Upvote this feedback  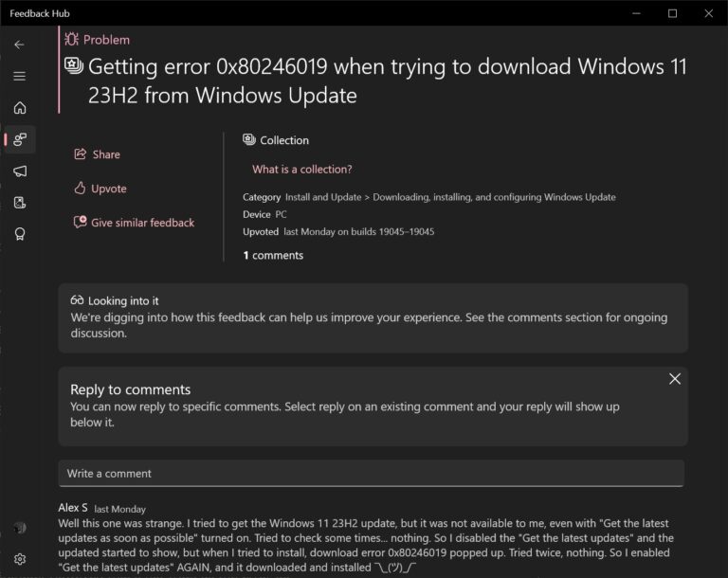pyautogui.click(x=100, y=189)
